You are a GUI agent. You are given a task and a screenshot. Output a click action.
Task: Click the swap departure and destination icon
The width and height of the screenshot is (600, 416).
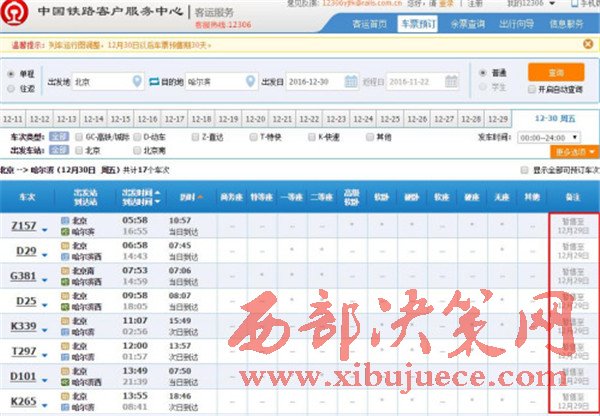(x=154, y=81)
